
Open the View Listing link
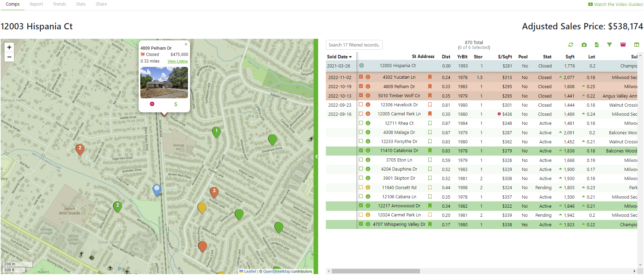coord(177,61)
